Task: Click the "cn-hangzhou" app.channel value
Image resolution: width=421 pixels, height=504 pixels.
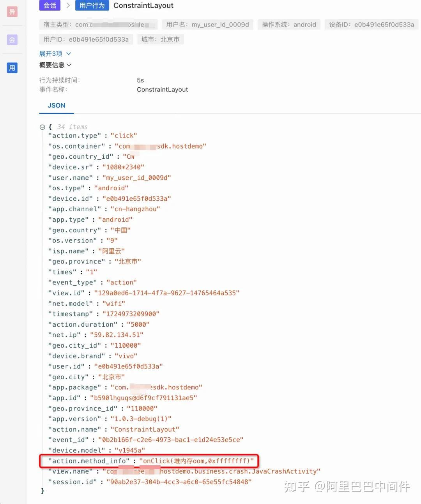Action: pyautogui.click(x=135, y=209)
